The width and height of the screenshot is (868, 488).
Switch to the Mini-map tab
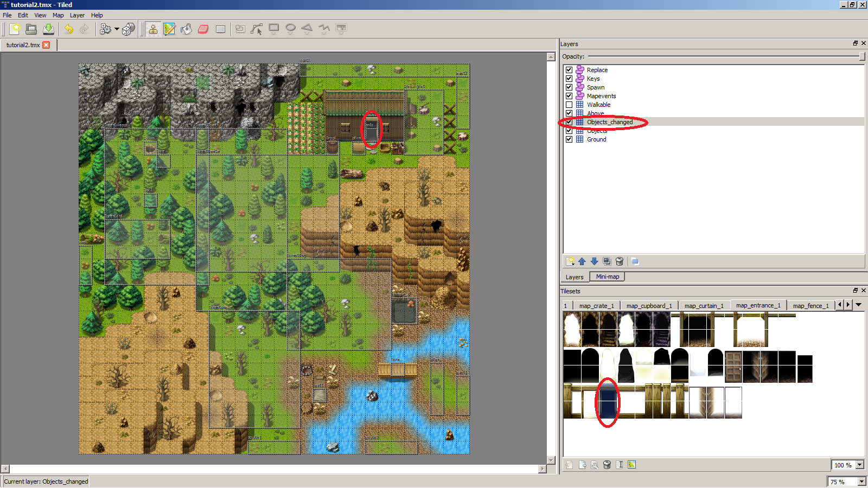click(608, 277)
